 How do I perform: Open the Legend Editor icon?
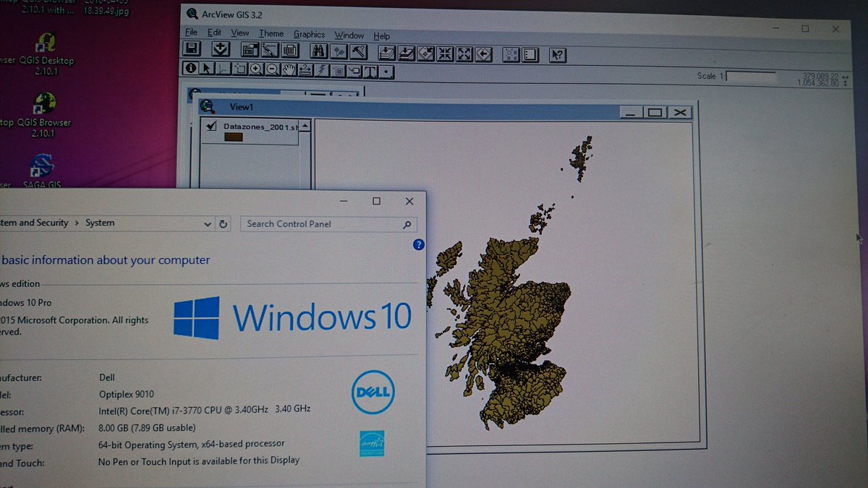[270, 51]
